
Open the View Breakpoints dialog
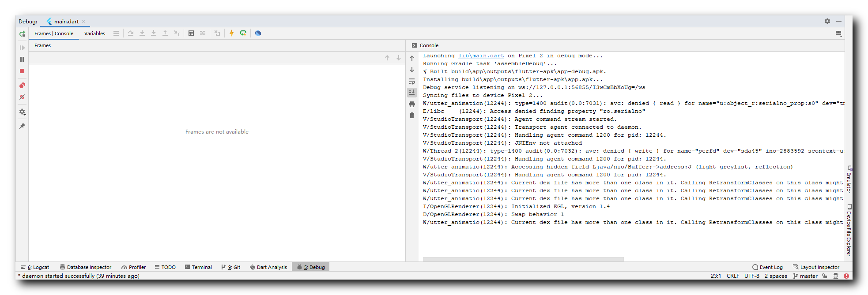tap(22, 86)
